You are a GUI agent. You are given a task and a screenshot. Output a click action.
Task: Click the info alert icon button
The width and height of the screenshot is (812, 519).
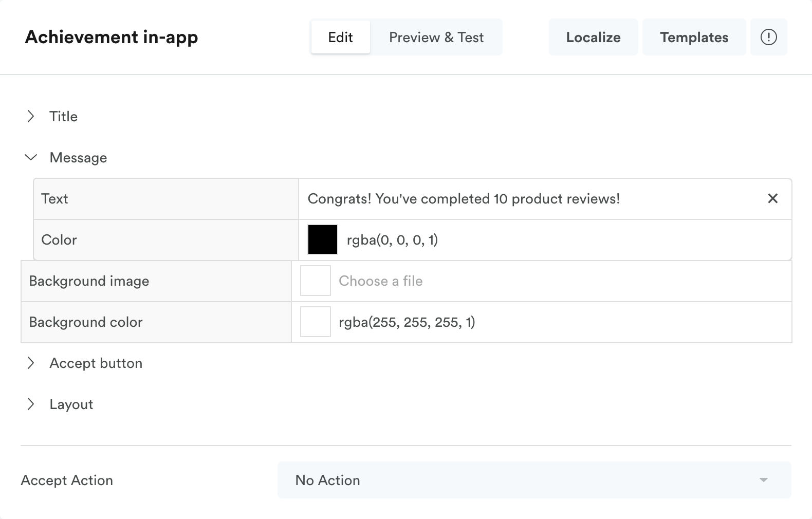(x=768, y=37)
